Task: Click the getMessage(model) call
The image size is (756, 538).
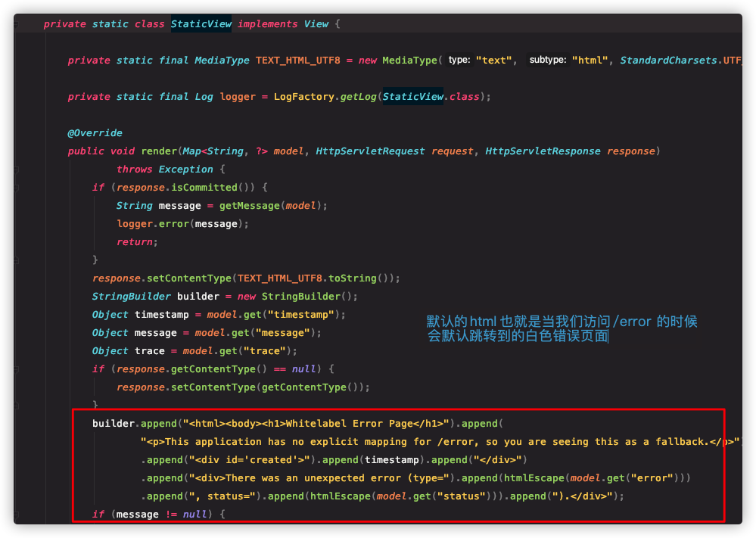Action: click(x=270, y=206)
